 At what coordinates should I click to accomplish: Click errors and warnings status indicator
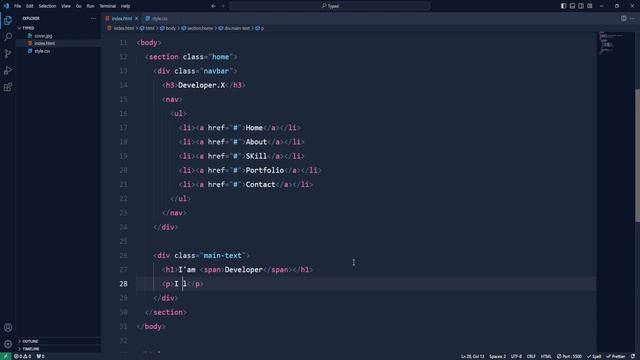tap(23, 356)
